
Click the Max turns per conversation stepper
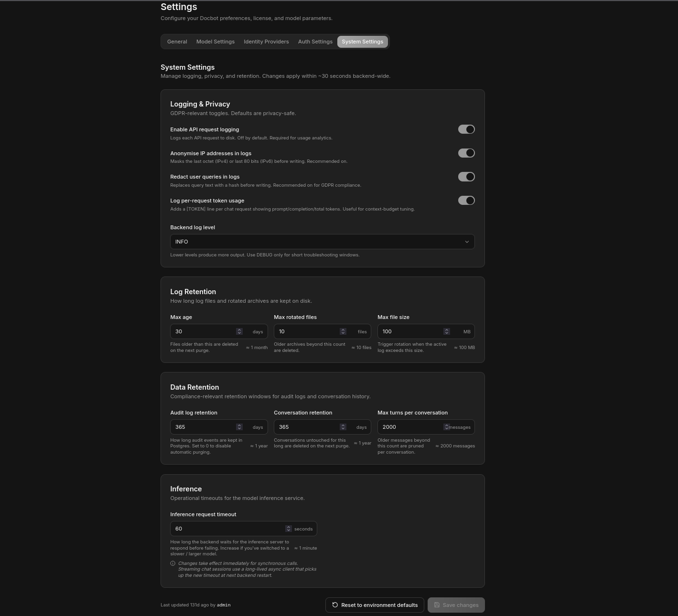tap(447, 427)
